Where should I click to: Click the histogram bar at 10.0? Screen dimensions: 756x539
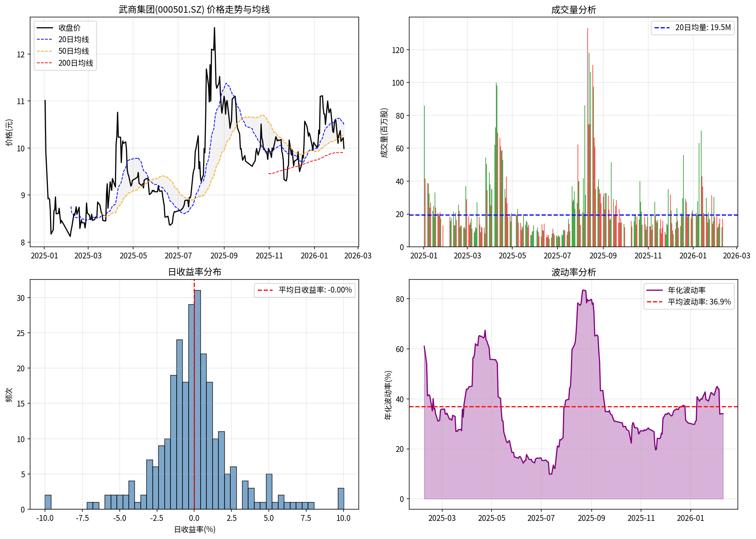[x=341, y=499]
